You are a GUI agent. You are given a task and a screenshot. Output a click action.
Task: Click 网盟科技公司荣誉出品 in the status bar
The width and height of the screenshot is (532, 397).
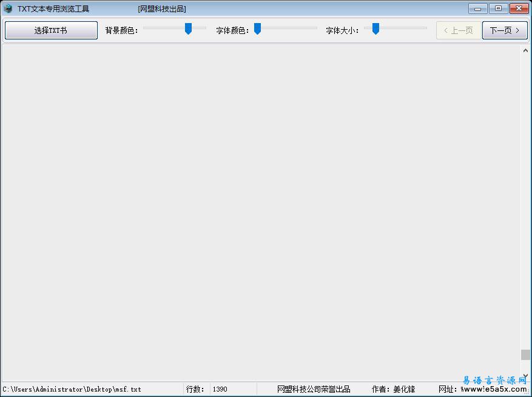[x=314, y=389]
